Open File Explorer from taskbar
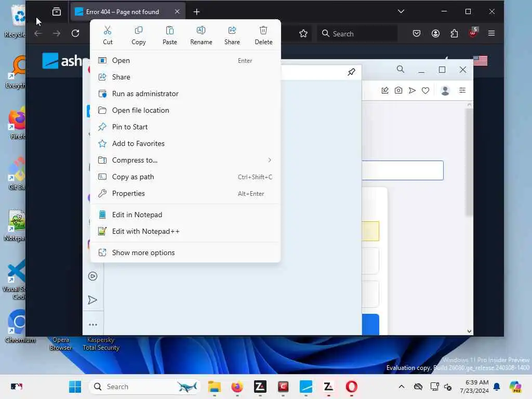This screenshot has width=532, height=399. point(214,387)
